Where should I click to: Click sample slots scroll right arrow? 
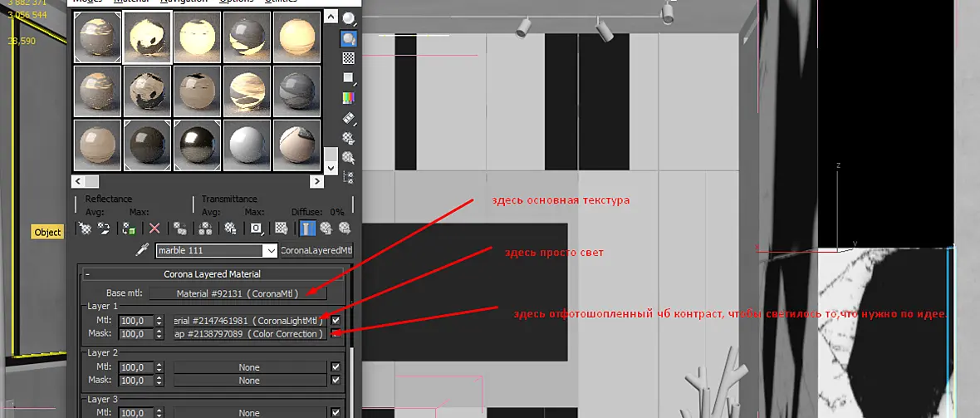pos(317,181)
